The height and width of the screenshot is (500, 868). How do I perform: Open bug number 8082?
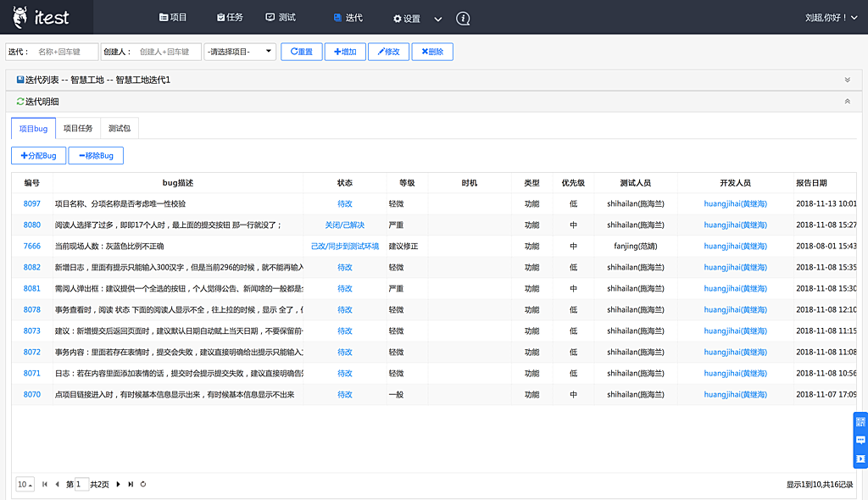tap(32, 268)
